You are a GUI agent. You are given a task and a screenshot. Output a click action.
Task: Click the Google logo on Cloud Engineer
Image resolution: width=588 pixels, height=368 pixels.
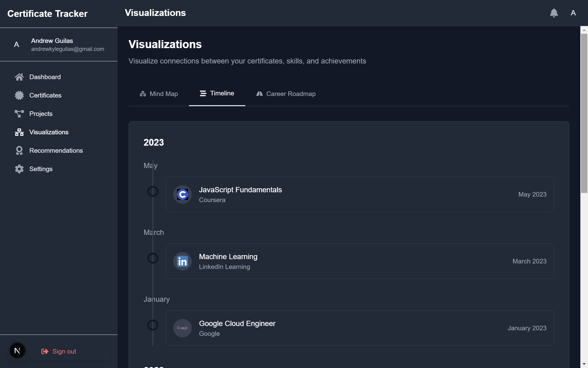[183, 328]
